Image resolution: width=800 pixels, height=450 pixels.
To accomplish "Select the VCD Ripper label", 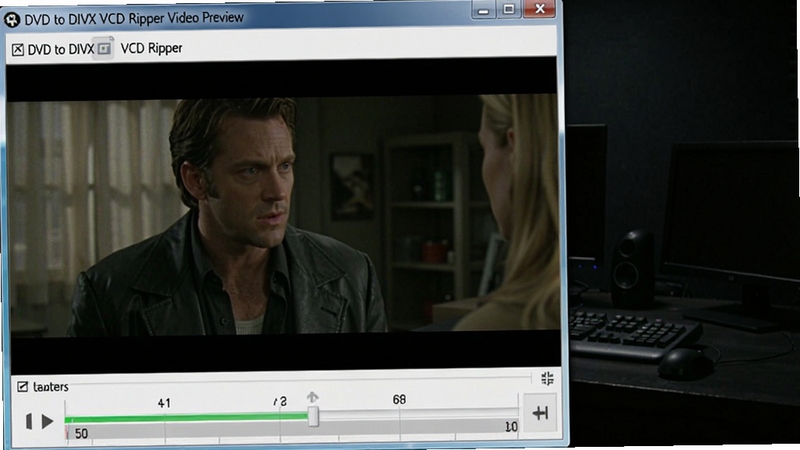I will pyautogui.click(x=151, y=48).
